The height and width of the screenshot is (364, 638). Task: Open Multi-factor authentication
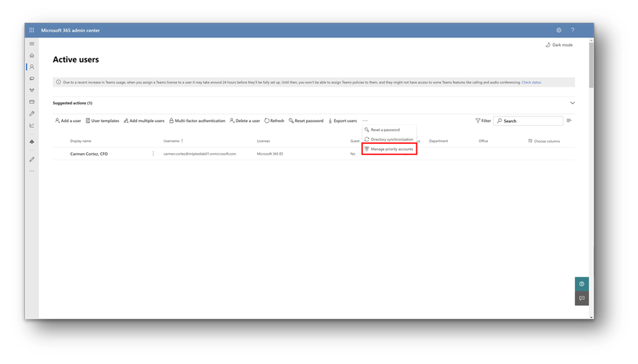[x=197, y=121]
